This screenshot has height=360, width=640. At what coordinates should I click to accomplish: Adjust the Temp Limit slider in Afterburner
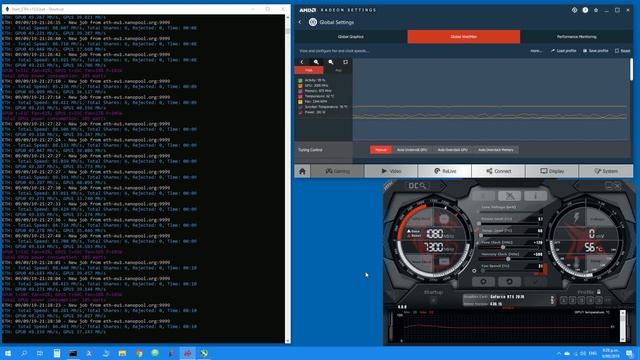click(x=508, y=235)
